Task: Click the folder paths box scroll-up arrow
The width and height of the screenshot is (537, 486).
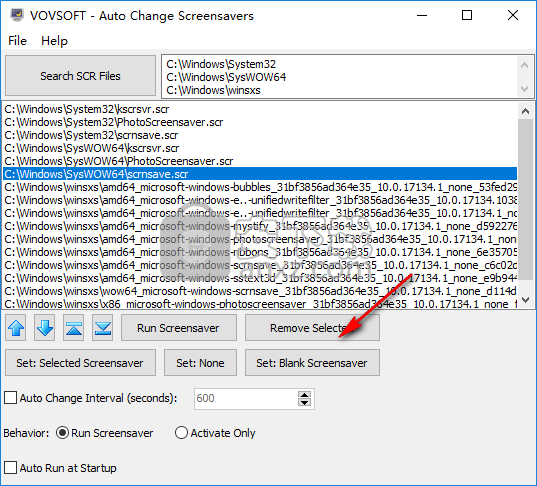Action: [x=524, y=65]
